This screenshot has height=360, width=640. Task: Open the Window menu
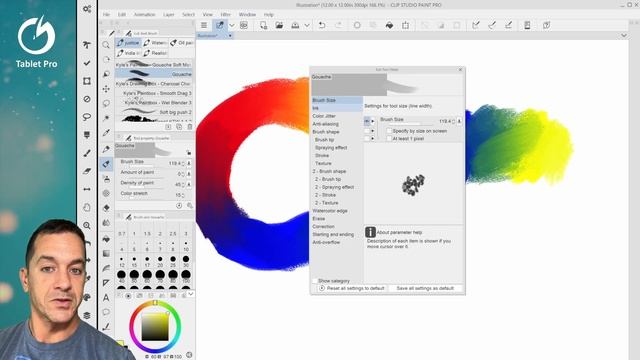(x=247, y=14)
